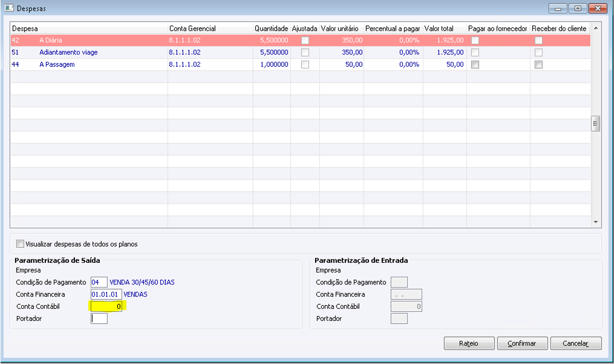Click Valor unitário cell of A Diária row

[341, 40]
